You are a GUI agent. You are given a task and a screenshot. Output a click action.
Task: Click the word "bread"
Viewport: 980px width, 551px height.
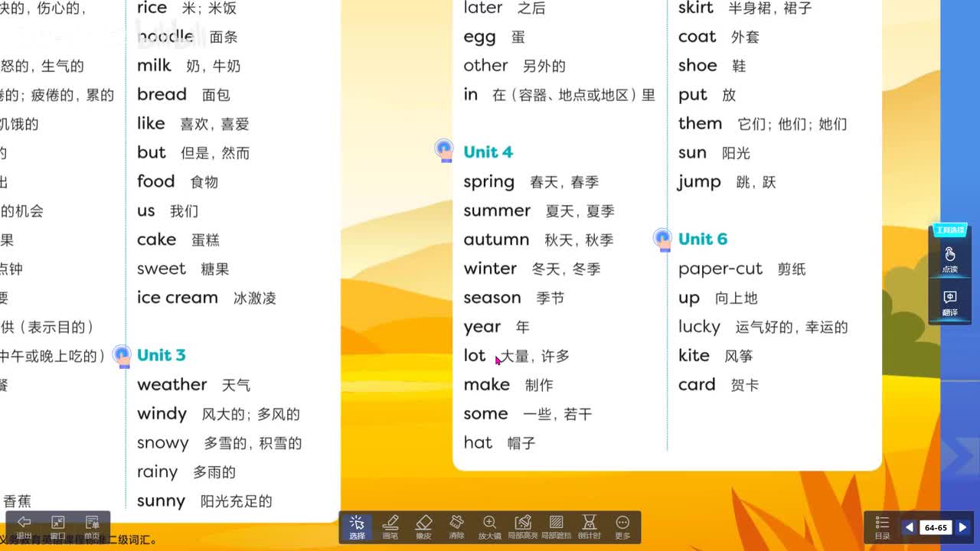[162, 94]
